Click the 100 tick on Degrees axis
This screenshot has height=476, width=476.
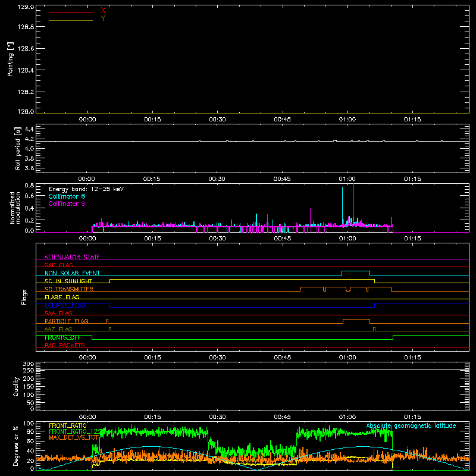[29, 424]
